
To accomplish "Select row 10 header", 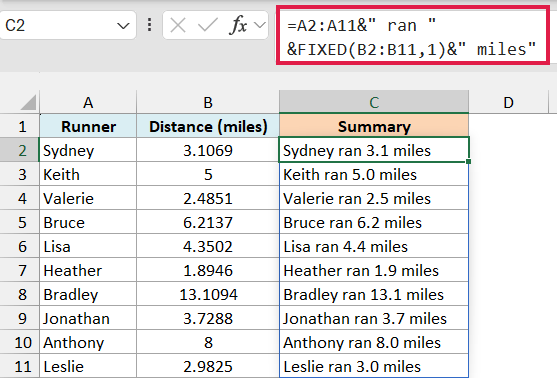I will [x=20, y=342].
